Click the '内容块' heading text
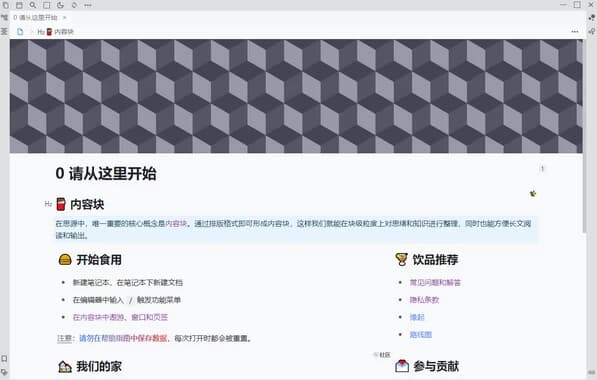The width and height of the screenshot is (597, 380). pos(87,204)
